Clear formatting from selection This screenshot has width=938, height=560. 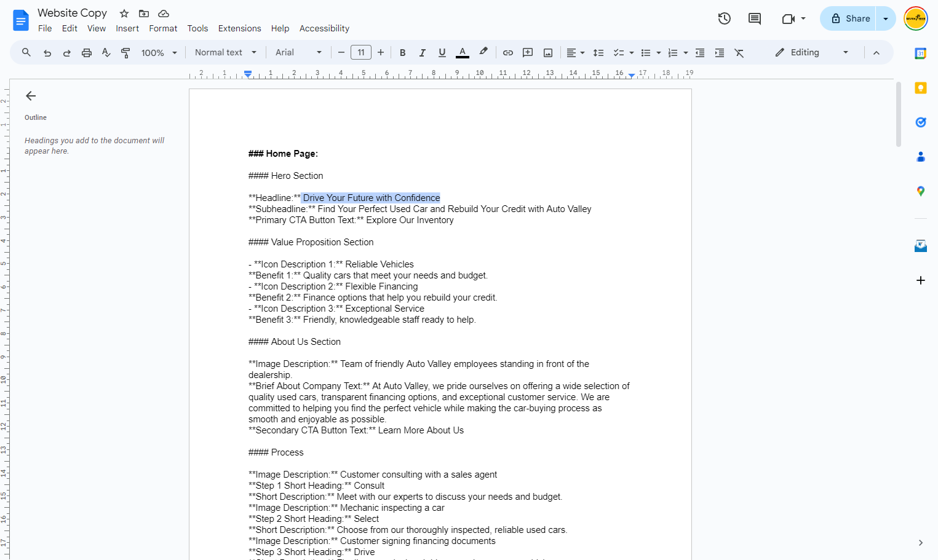tap(739, 53)
